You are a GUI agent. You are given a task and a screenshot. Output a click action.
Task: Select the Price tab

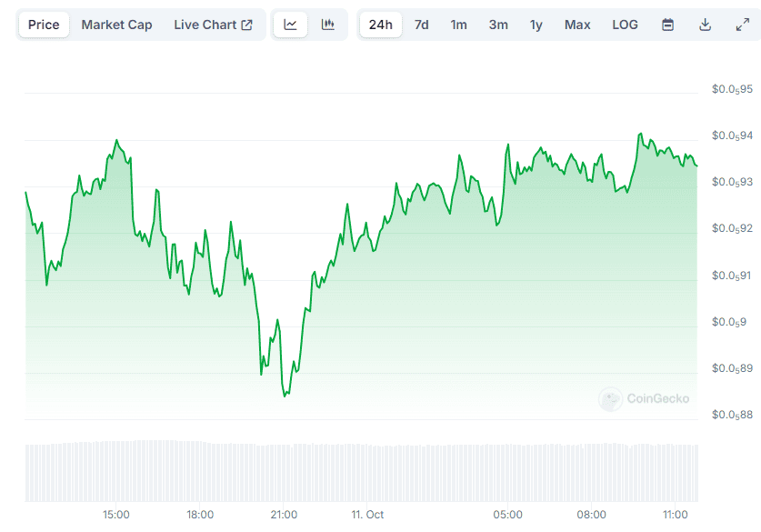44,25
